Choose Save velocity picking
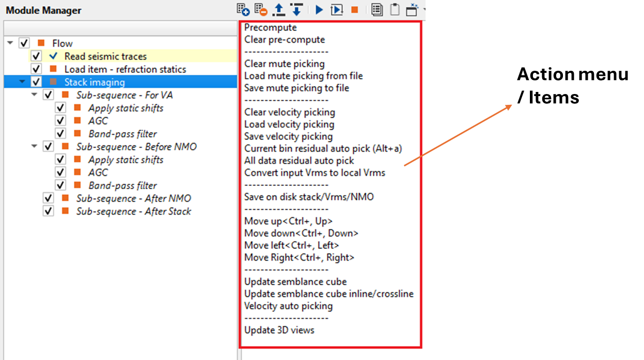Screen dimensions: 644x360 tap(288, 136)
